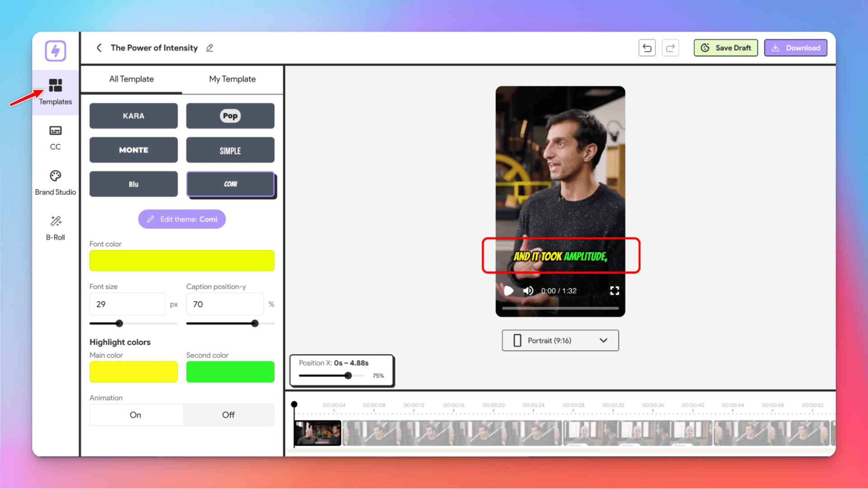Click the redo arrow button
Image resolution: width=868 pixels, height=489 pixels.
(x=670, y=48)
